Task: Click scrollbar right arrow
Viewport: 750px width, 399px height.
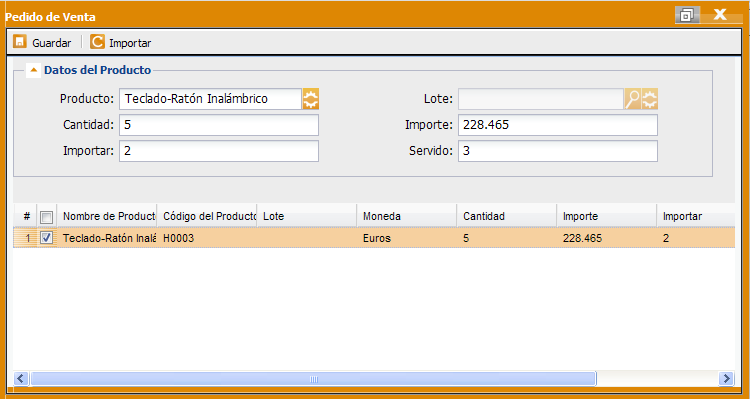Action: pyautogui.click(x=726, y=378)
